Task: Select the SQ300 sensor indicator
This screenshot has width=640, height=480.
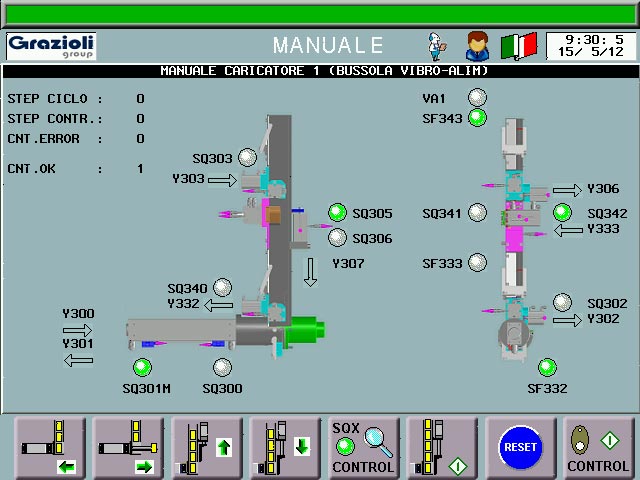Action: click(222, 367)
